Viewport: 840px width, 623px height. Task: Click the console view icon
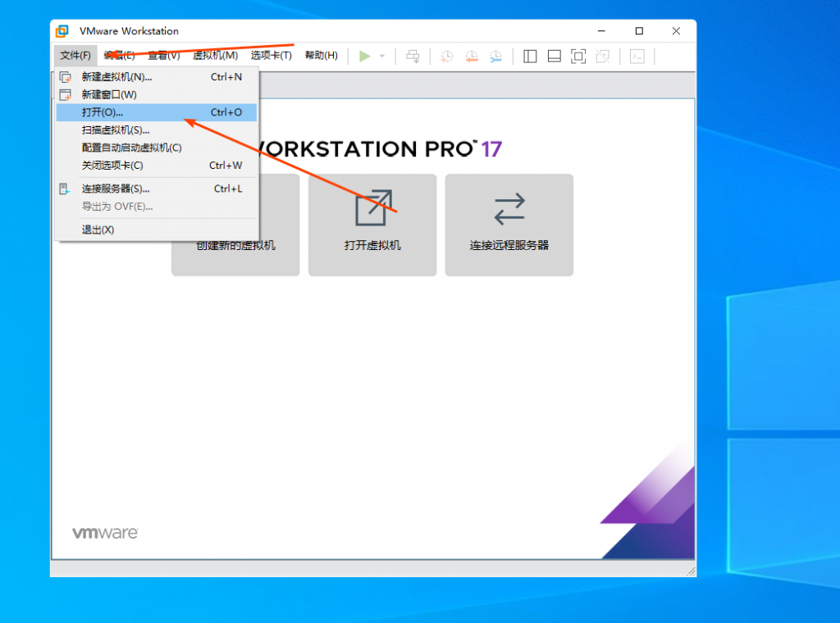pyautogui.click(x=637, y=56)
